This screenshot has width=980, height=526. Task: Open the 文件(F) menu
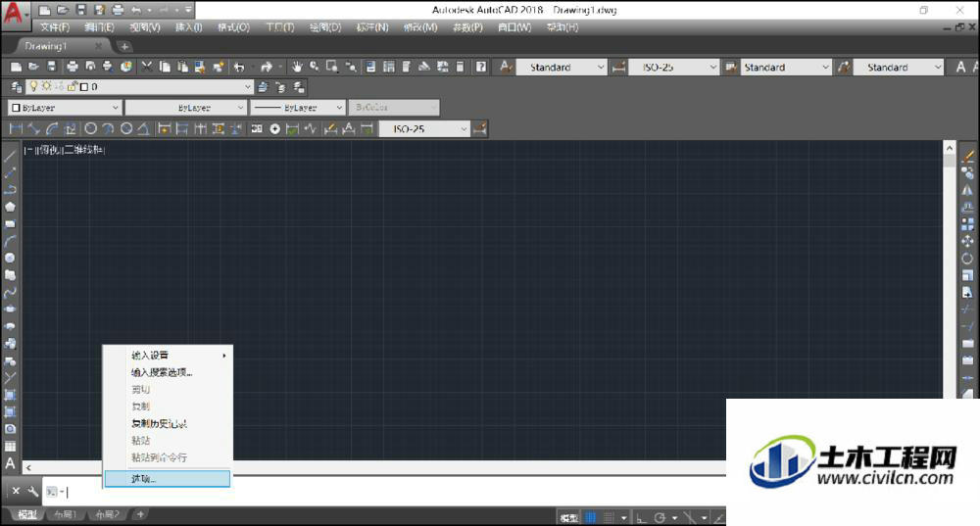(x=54, y=27)
